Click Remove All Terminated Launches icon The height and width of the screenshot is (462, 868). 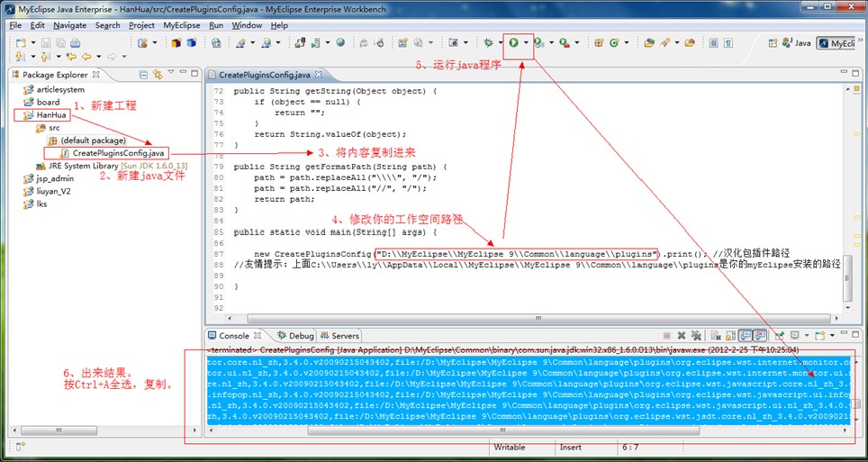pyautogui.click(x=696, y=335)
